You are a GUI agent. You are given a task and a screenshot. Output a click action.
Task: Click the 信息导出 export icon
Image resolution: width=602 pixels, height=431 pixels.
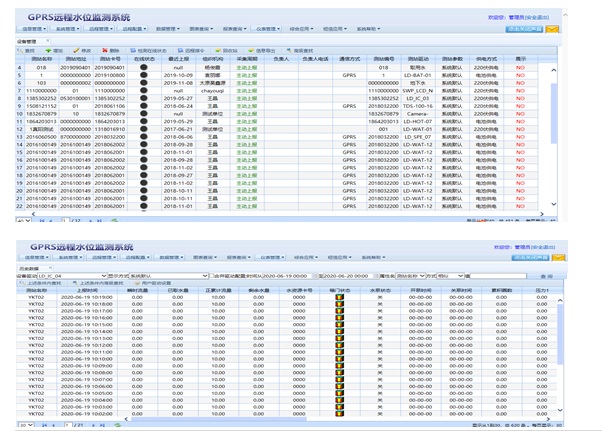click(x=251, y=51)
